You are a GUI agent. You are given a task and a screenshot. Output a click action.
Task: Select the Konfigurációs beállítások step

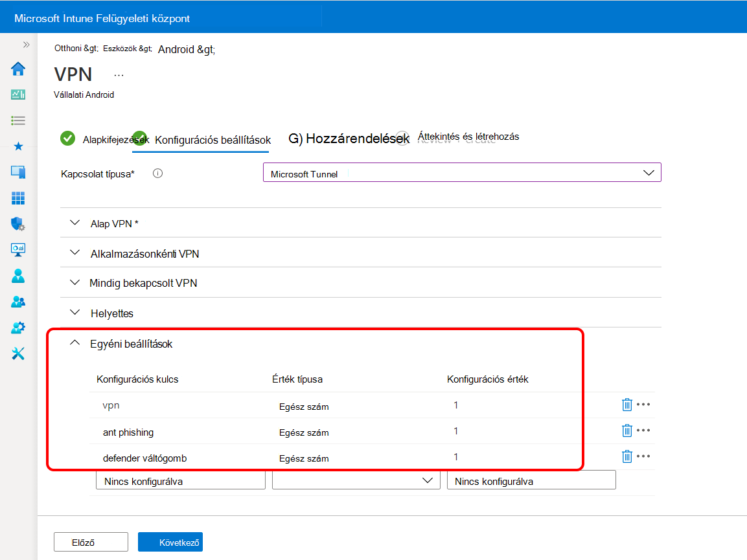tap(213, 140)
